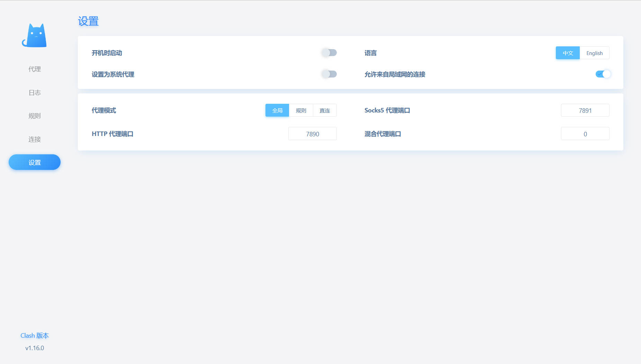
Task: Click version number v1.16.0
Action: (x=35, y=348)
